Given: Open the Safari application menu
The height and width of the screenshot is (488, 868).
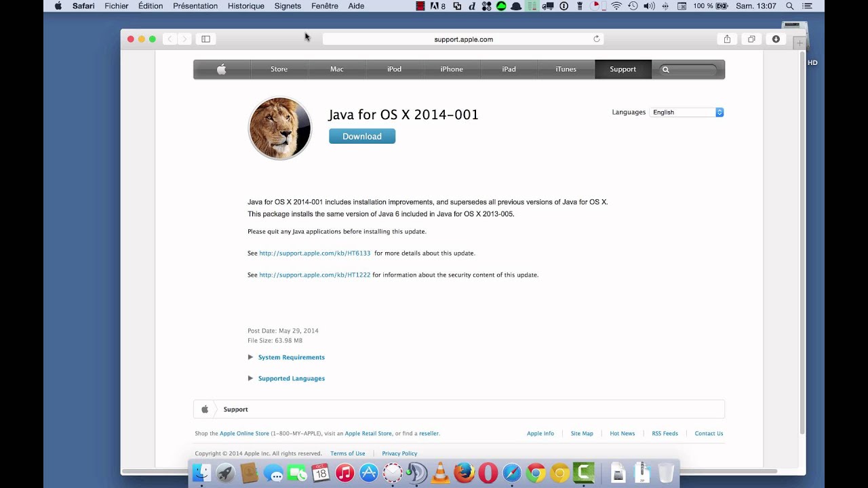Looking at the screenshot, I should (x=83, y=6).
